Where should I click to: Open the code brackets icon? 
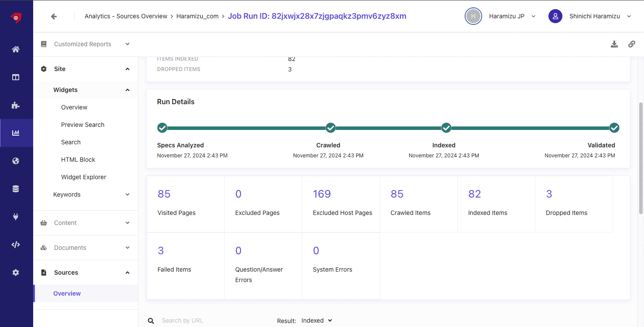16,245
